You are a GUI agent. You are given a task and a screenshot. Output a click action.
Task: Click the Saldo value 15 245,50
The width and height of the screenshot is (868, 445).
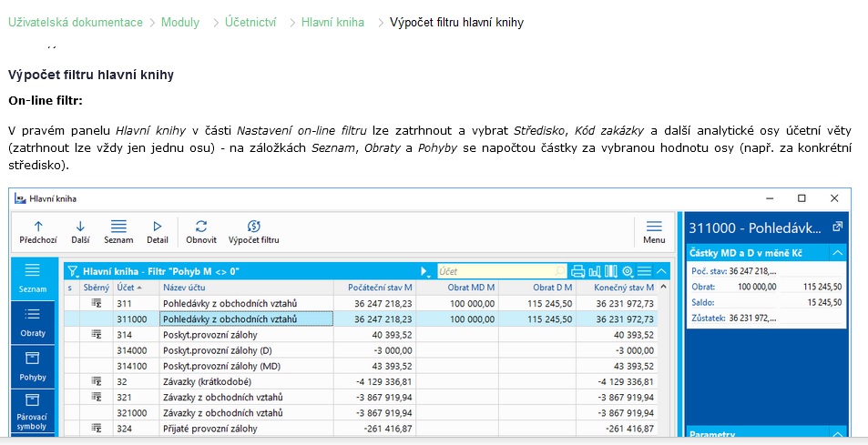pyautogui.click(x=824, y=302)
